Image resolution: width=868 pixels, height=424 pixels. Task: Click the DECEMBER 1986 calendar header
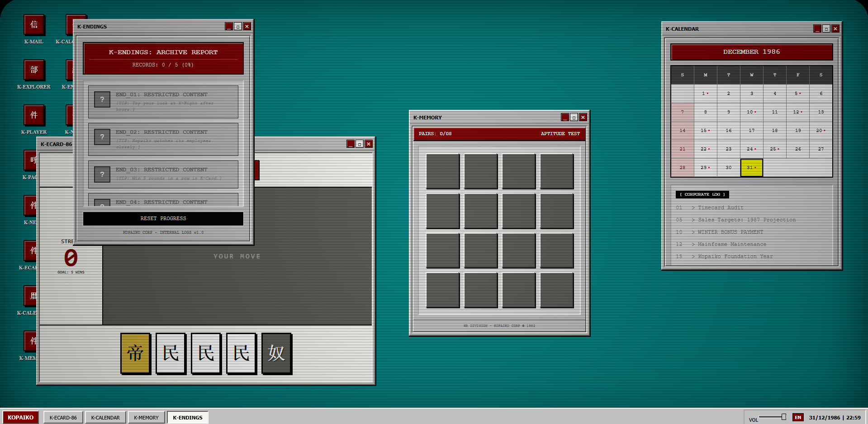751,52
